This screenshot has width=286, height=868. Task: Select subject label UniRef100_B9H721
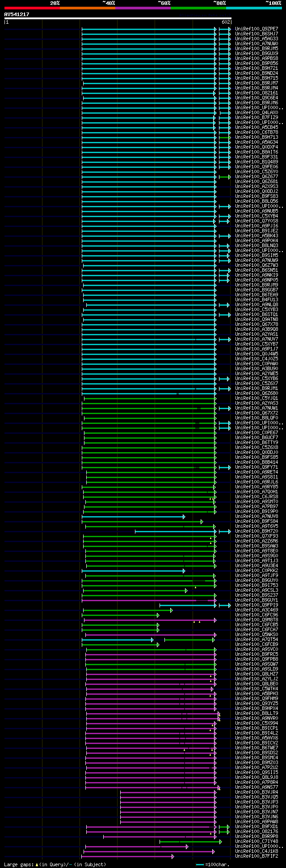pos(257,68)
